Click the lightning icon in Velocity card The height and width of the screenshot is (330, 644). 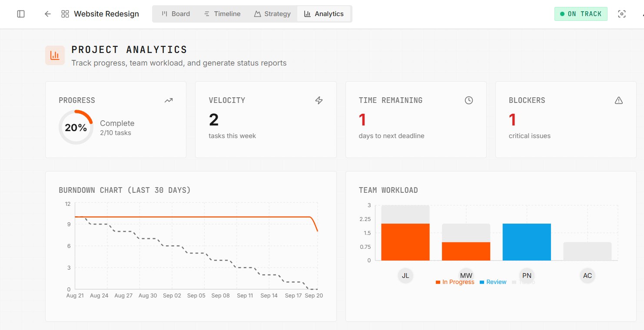319,100
